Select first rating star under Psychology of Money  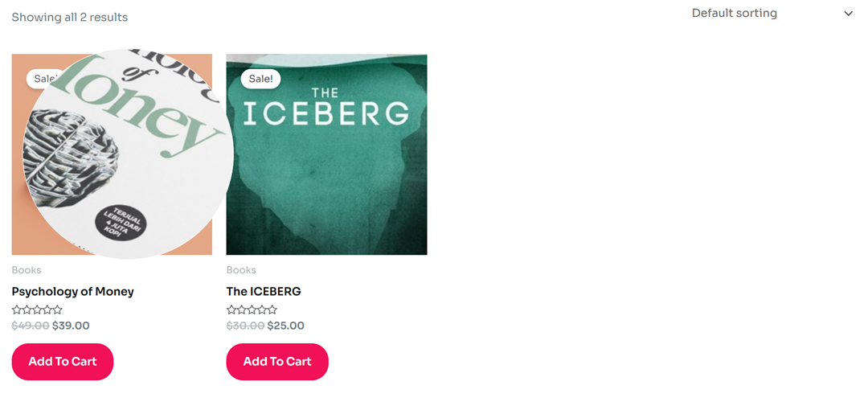(17, 310)
